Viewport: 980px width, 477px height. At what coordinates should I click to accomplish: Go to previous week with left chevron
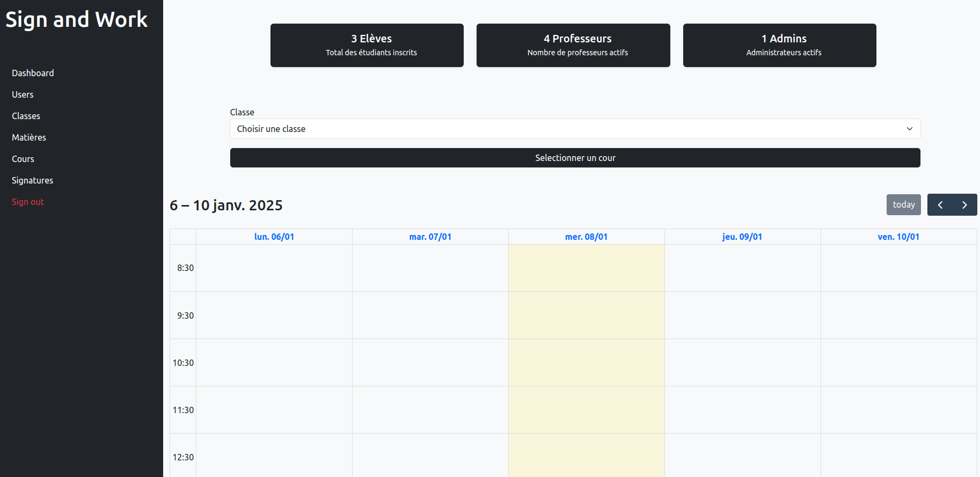[x=940, y=205]
